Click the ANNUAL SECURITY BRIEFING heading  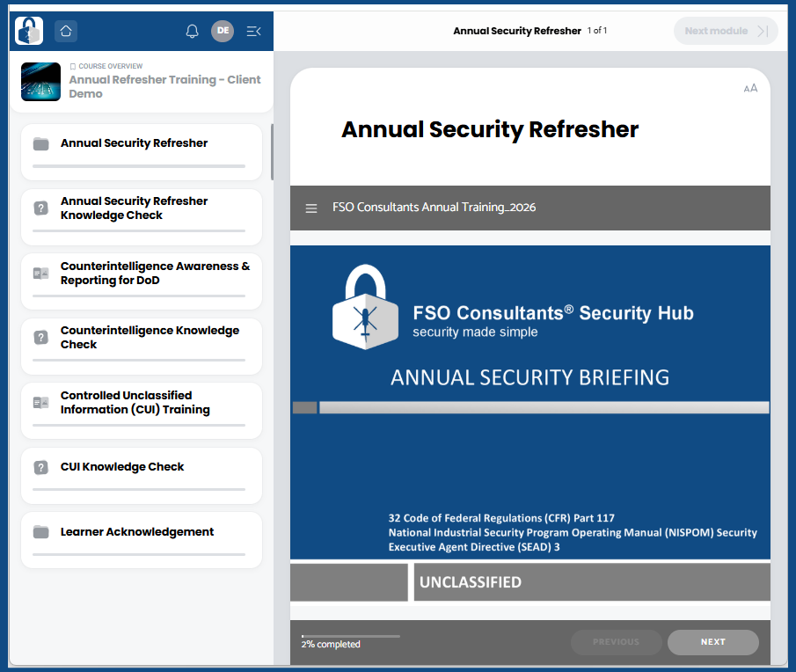tap(530, 377)
